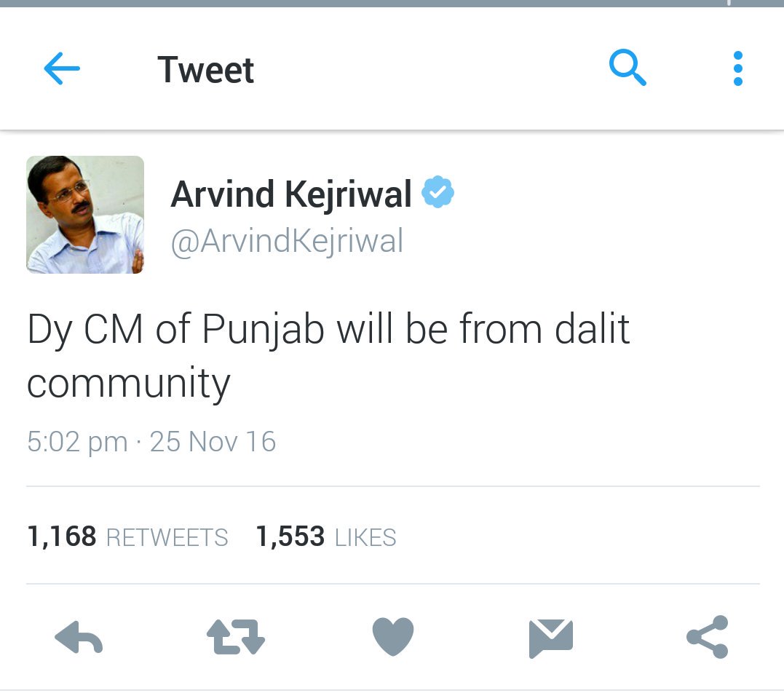Retweet this tweet
784x693 pixels.
(236, 637)
